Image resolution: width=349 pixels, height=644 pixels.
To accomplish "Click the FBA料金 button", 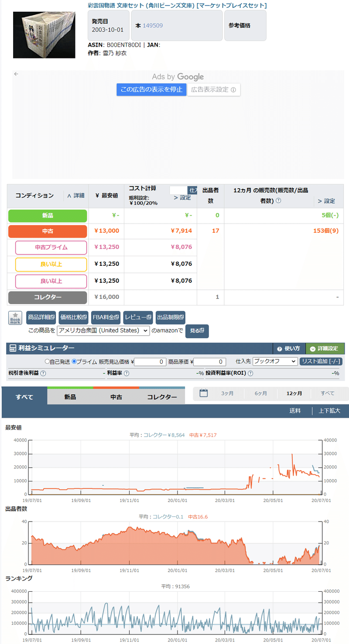I will [x=106, y=318].
